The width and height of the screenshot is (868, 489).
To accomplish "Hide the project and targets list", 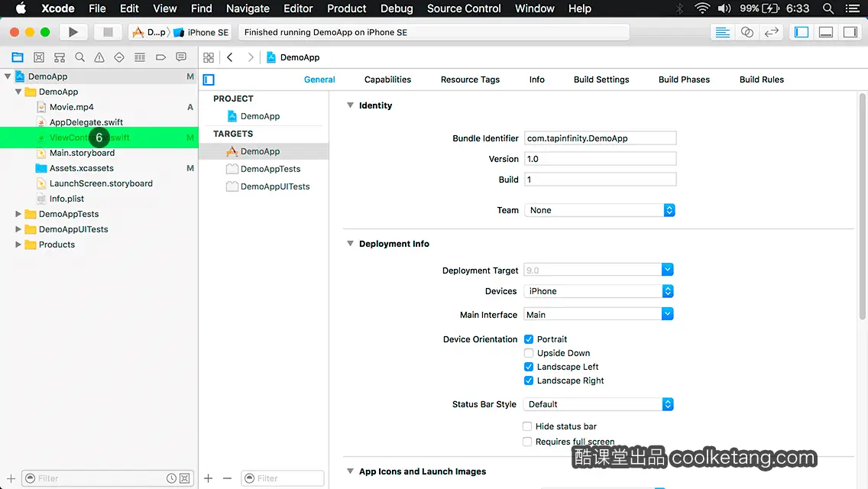I will click(209, 79).
